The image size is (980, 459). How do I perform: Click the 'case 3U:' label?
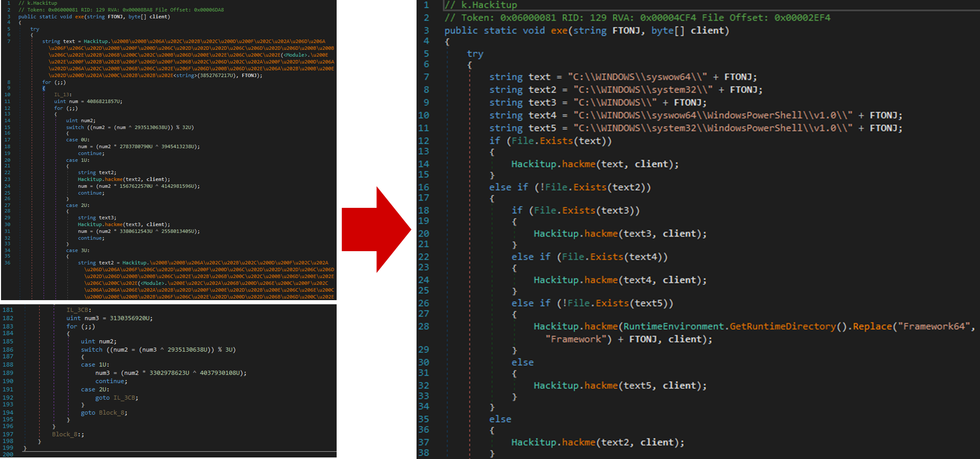78,251
